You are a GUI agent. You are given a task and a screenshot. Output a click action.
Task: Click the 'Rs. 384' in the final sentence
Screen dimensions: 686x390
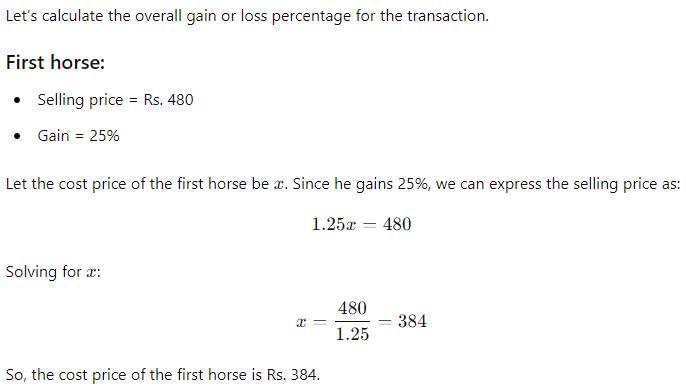[293, 375]
